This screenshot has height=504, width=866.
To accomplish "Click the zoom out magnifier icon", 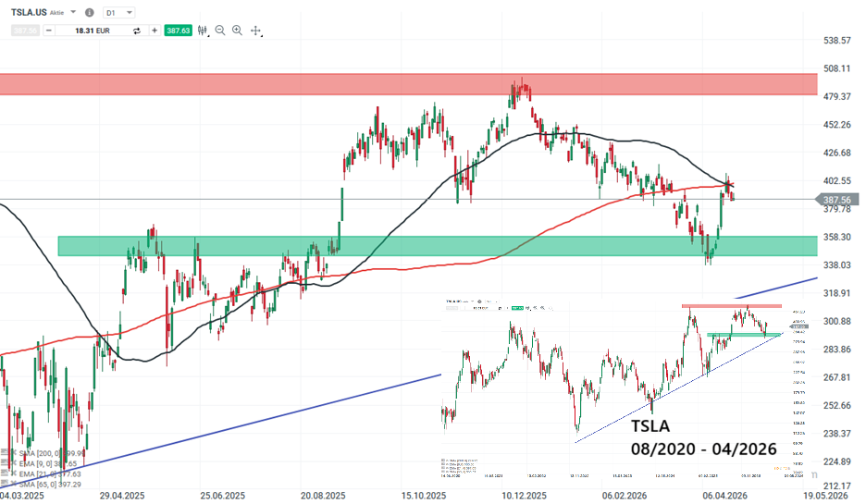I will point(220,31).
